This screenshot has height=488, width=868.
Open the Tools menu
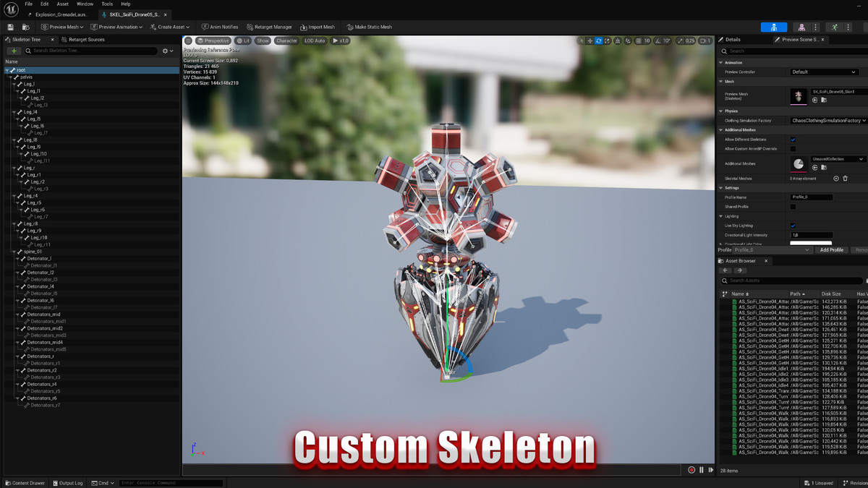pyautogui.click(x=107, y=4)
